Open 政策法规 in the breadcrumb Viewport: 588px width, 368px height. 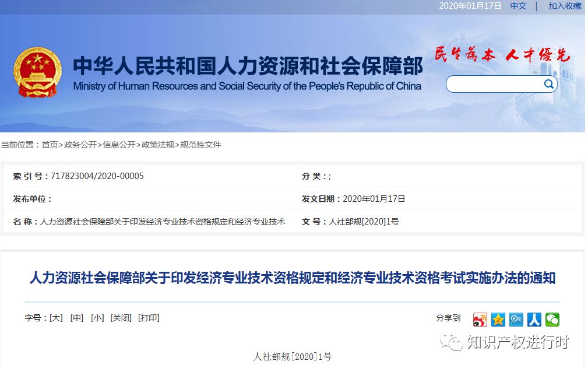coord(158,145)
